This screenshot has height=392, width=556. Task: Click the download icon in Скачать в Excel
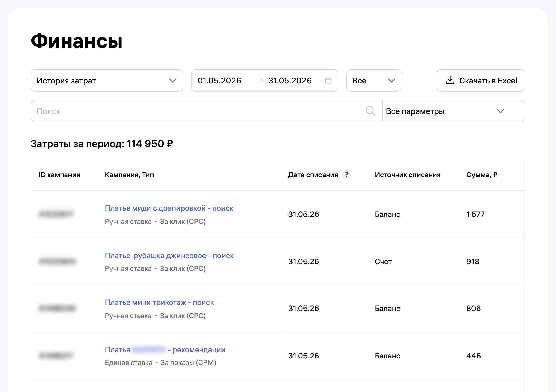450,80
